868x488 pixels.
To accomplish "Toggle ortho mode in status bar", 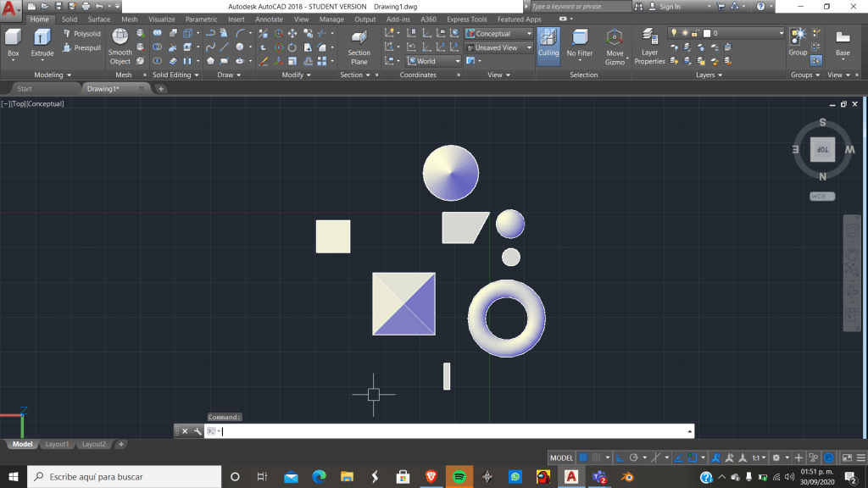I will point(620,457).
